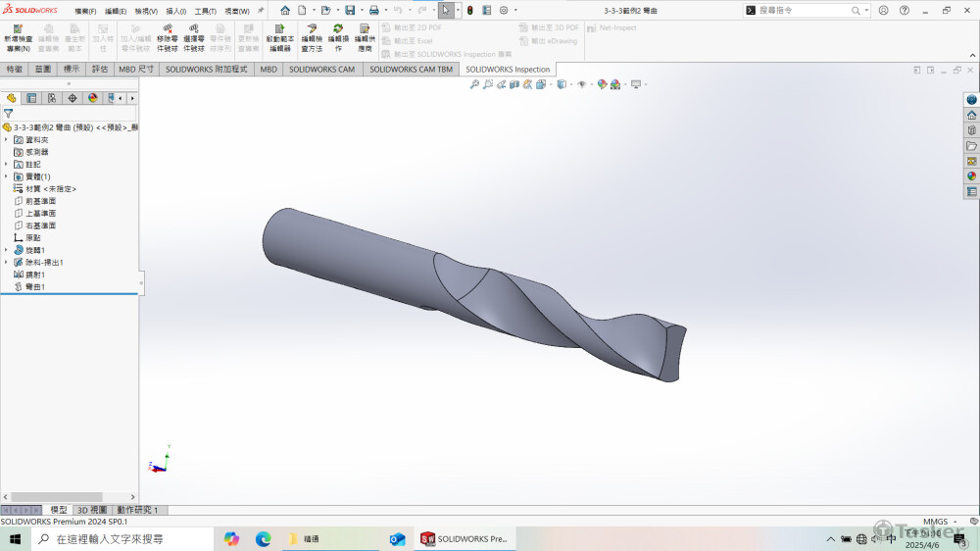Open the Display Style dropdown arrow

pos(571,84)
